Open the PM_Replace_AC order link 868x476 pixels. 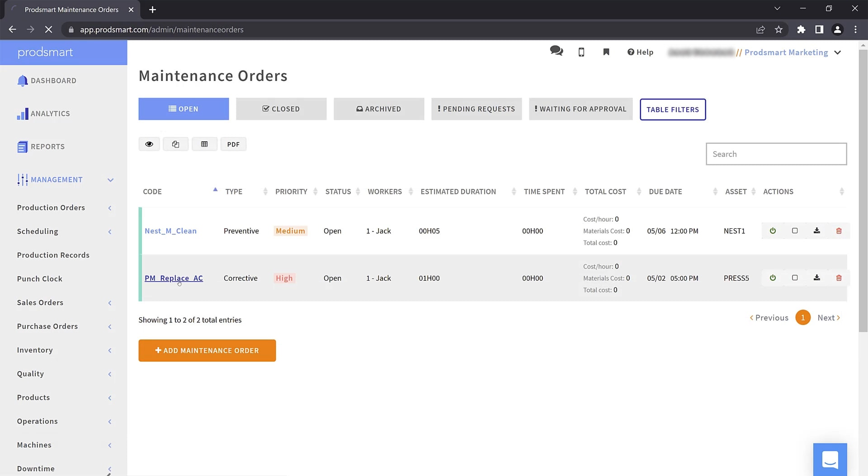point(174,278)
